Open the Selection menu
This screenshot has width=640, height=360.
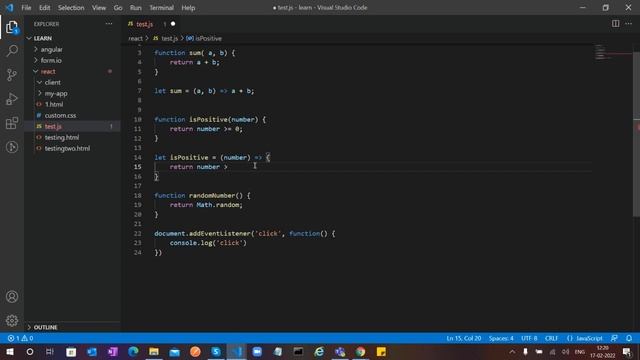pyautogui.click(x=71, y=8)
